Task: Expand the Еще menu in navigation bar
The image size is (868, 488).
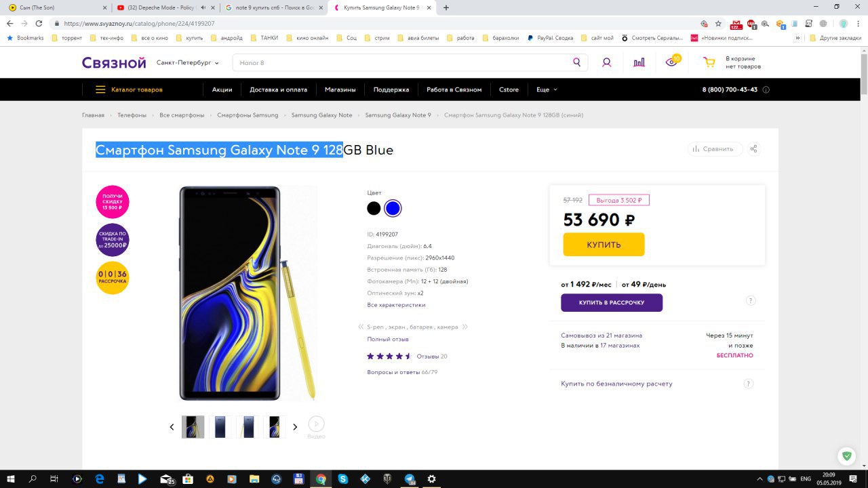Action: pyautogui.click(x=547, y=89)
